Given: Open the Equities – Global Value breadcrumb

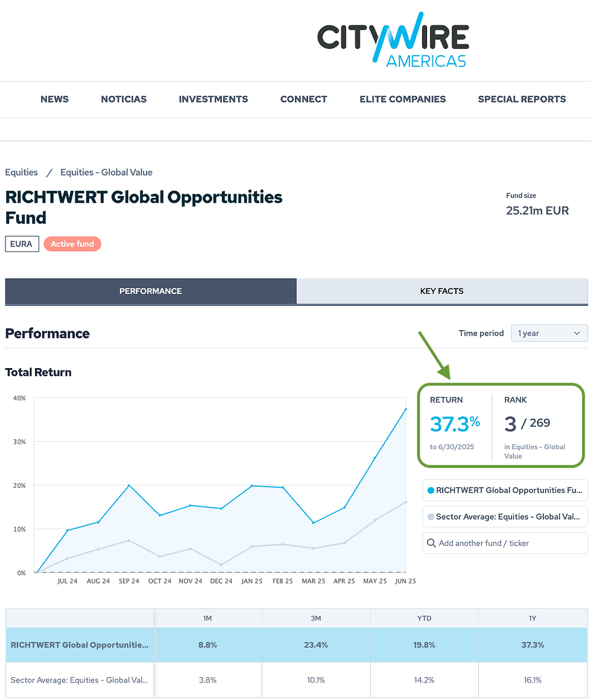Looking at the screenshot, I should pos(106,172).
